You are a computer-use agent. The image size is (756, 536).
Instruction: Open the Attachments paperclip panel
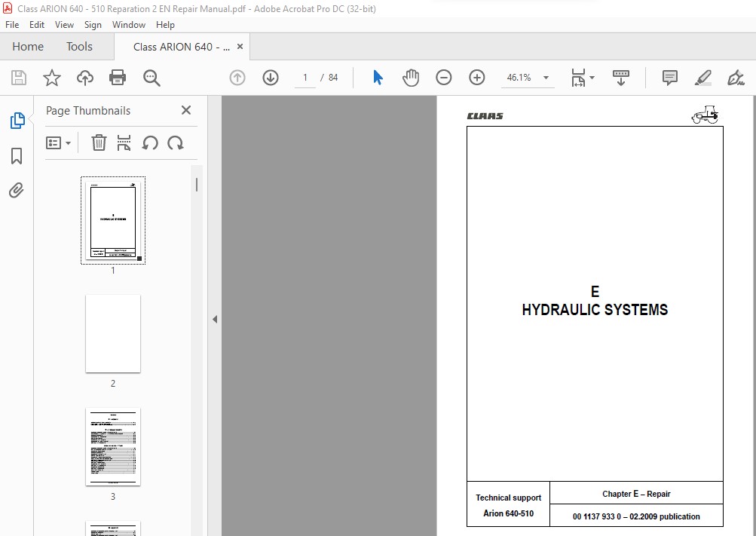[17, 191]
